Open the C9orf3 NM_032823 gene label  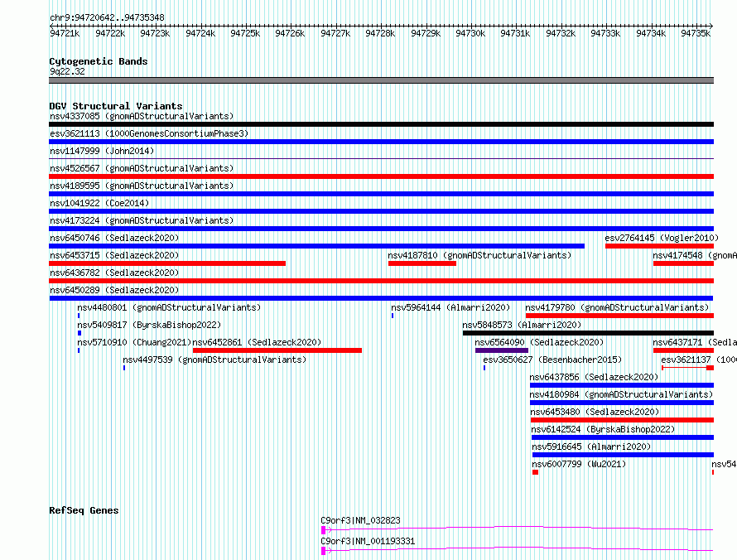coord(360,520)
